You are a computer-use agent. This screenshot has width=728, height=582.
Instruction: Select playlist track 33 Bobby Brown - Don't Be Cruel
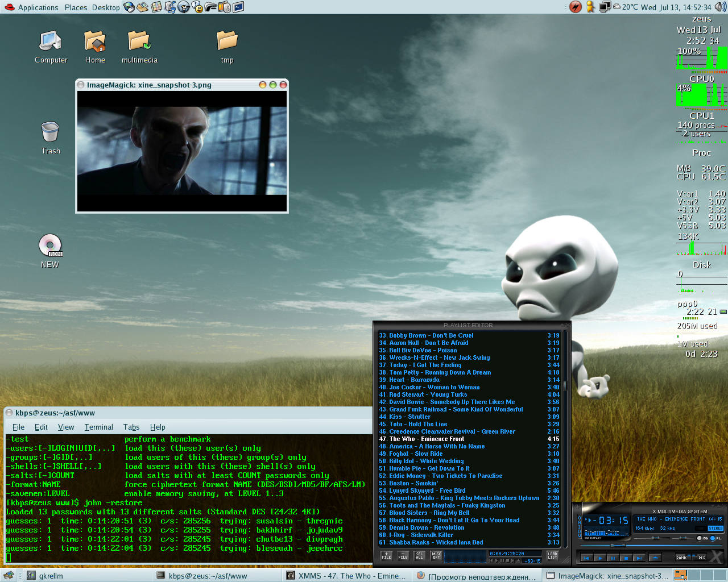[x=469, y=335]
